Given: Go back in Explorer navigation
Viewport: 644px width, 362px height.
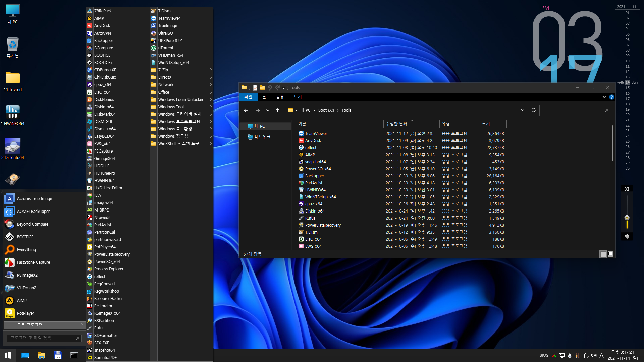Looking at the screenshot, I should coord(246,110).
